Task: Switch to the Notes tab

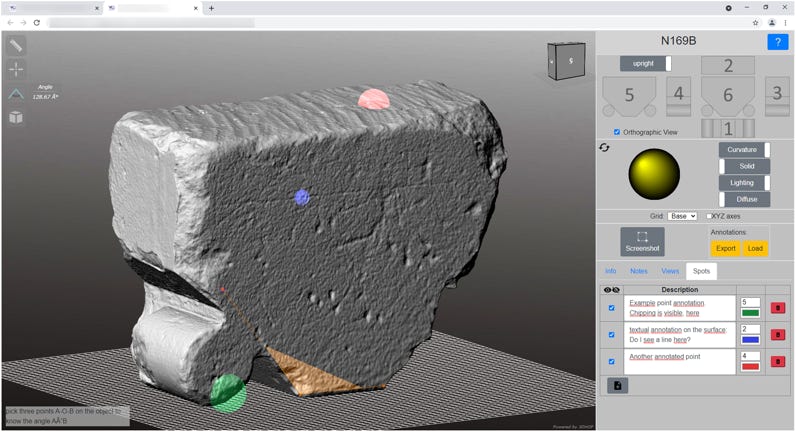Action: pyautogui.click(x=638, y=271)
